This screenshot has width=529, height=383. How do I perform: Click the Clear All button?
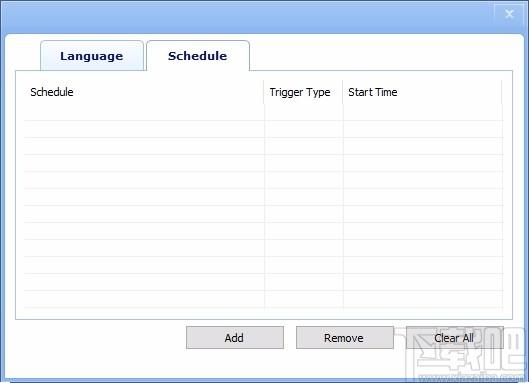coord(454,337)
